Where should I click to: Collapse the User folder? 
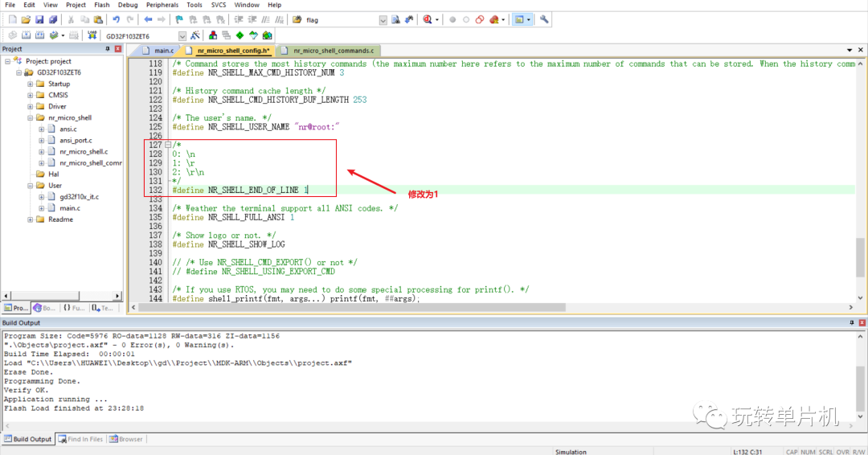30,186
